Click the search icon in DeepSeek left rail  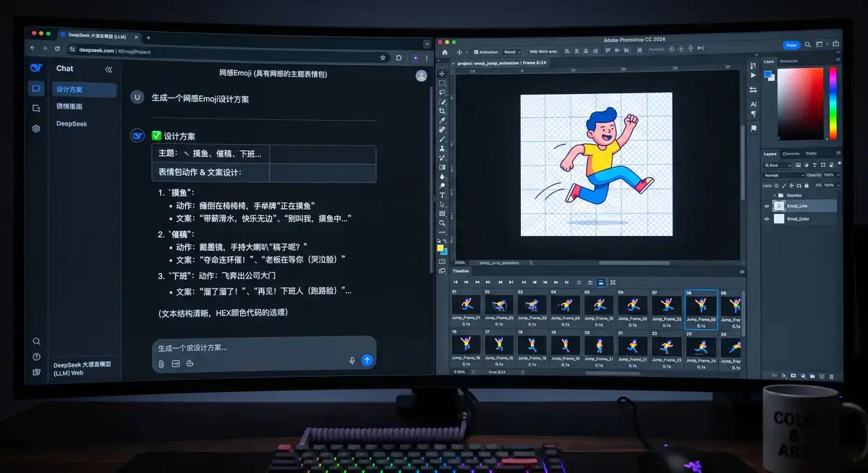36,341
